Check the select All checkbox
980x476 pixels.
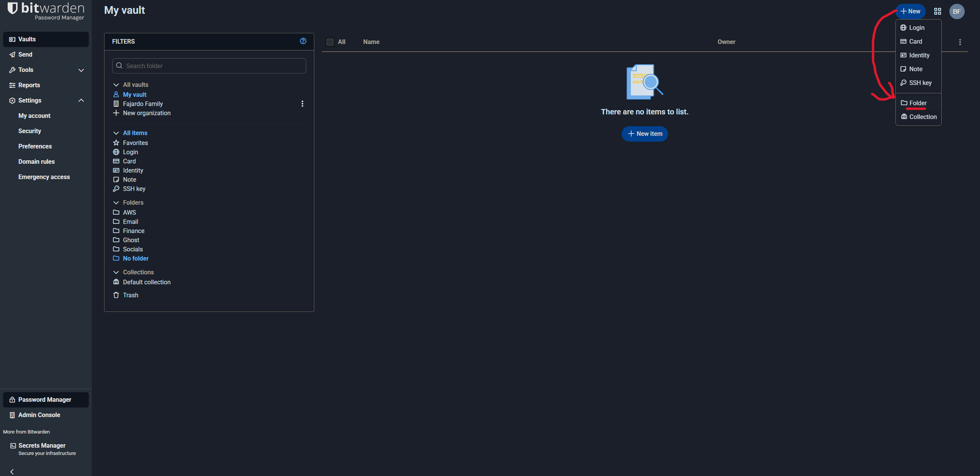point(330,42)
